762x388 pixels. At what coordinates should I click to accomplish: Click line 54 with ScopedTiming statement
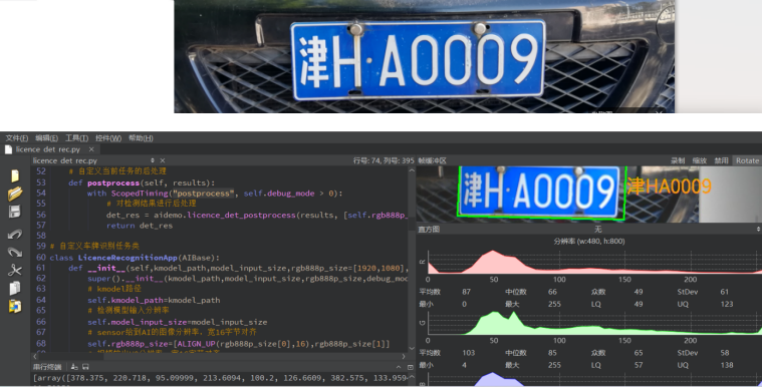click(215, 194)
